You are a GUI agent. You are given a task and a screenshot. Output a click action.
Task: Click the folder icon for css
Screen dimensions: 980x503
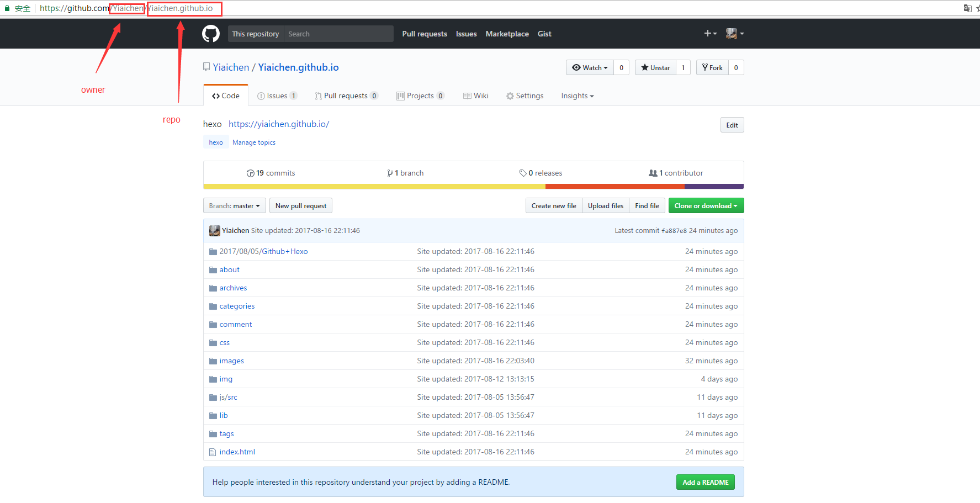point(213,343)
